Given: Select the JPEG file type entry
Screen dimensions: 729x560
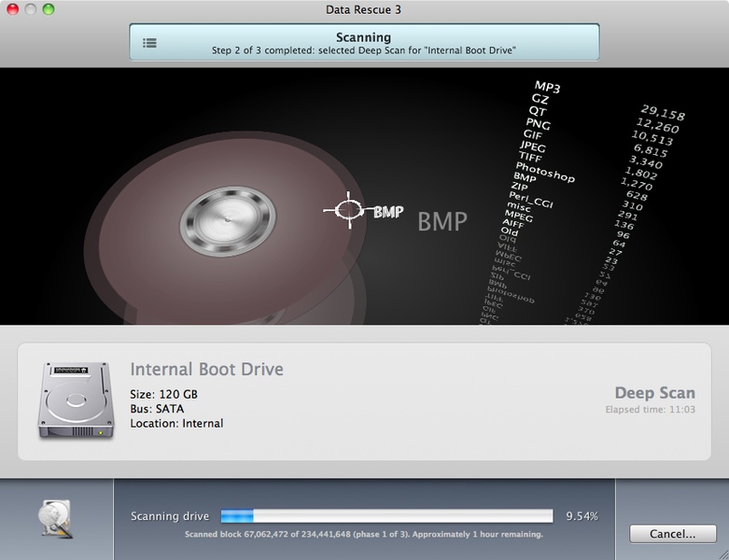Looking at the screenshot, I should [x=532, y=147].
